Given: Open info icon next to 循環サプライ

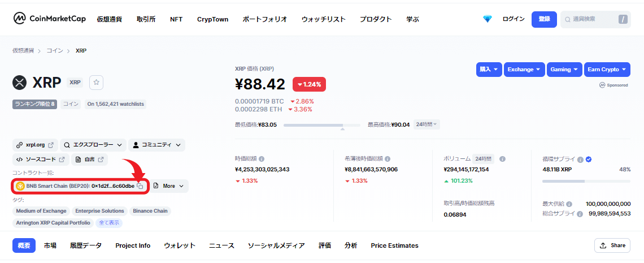Looking at the screenshot, I should [x=580, y=159].
